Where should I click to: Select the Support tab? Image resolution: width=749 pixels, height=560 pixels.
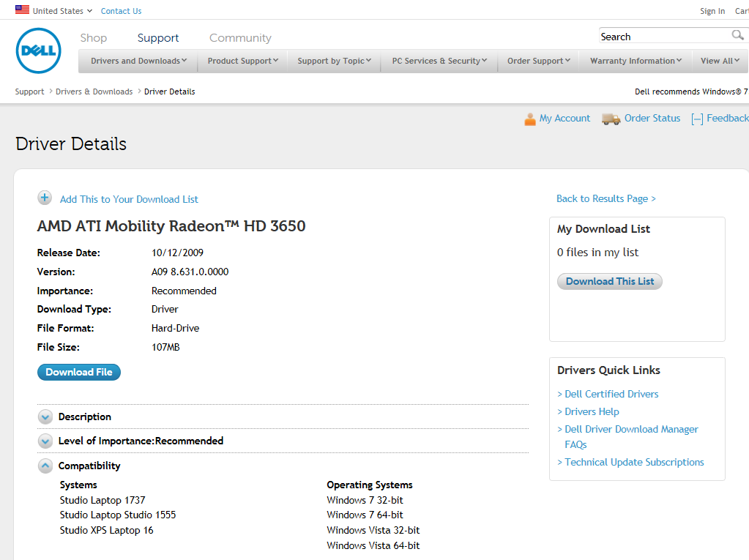coord(158,38)
